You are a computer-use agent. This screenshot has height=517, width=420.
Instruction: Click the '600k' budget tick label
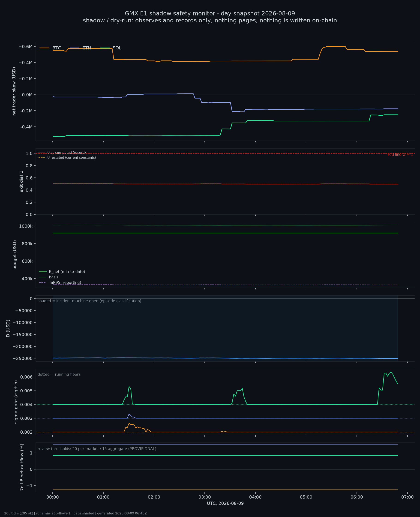pyautogui.click(x=27, y=261)
